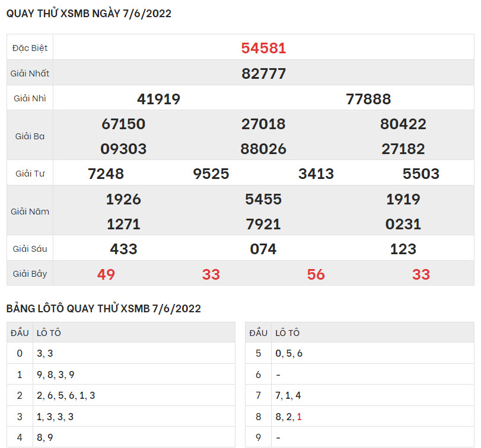The width and height of the screenshot is (481, 448).
Task: Click the Giải Ba number 27182
Action: (x=403, y=149)
